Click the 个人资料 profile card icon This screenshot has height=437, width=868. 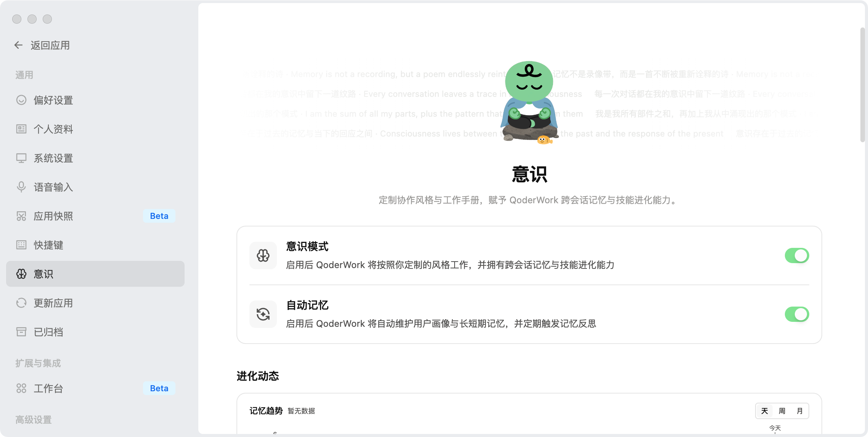click(x=21, y=129)
